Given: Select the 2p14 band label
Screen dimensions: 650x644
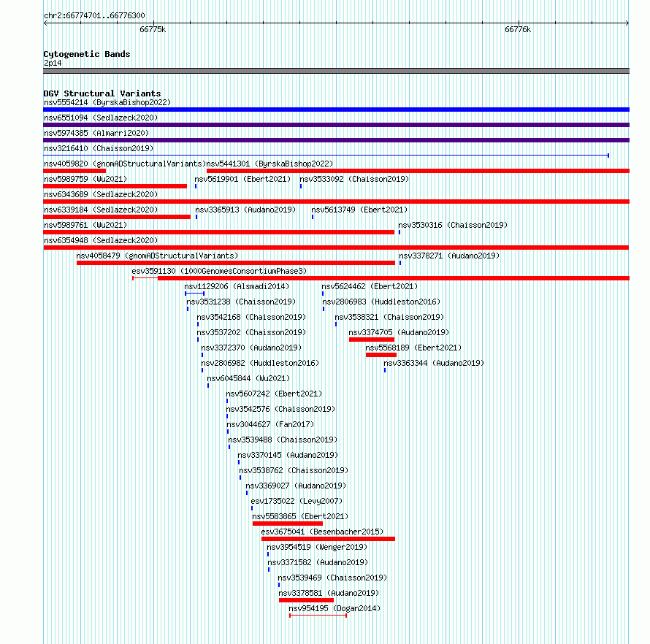Looking at the screenshot, I should tap(53, 63).
